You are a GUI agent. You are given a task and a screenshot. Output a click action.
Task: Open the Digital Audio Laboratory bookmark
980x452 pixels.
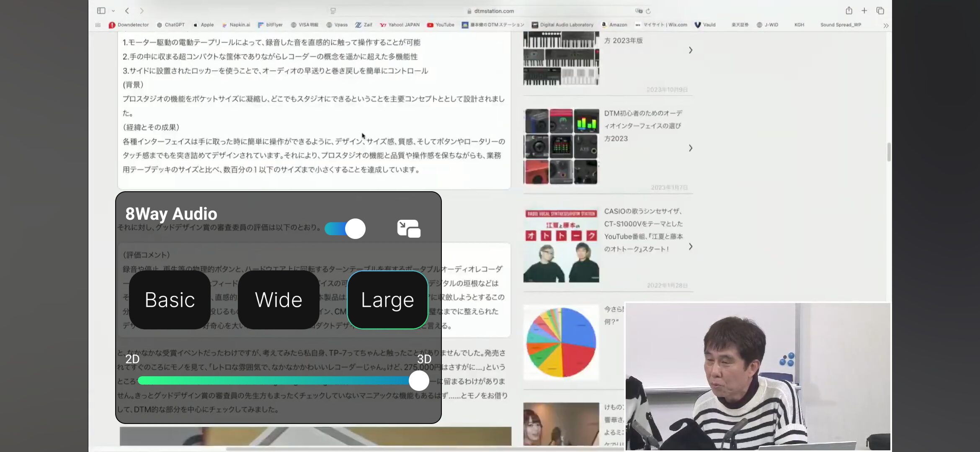point(562,25)
